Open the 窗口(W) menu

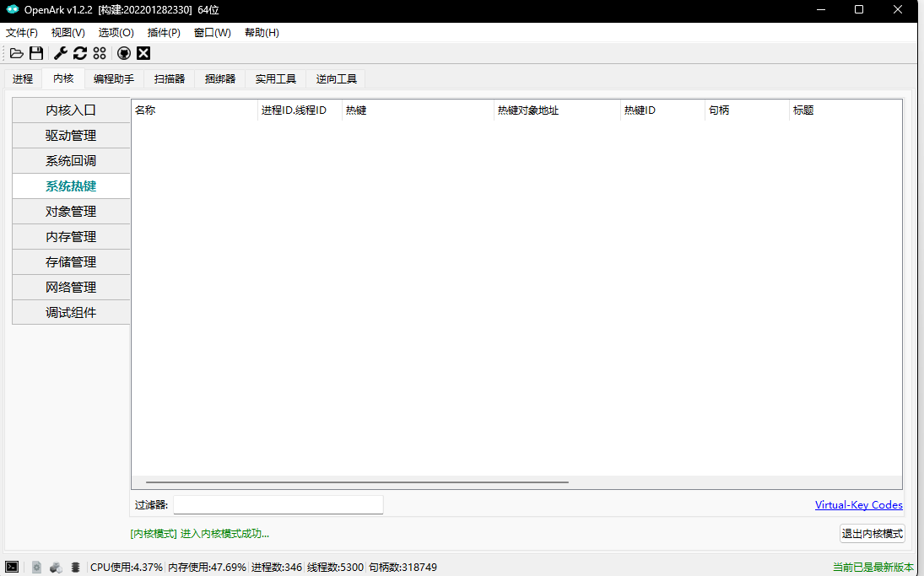pos(212,32)
